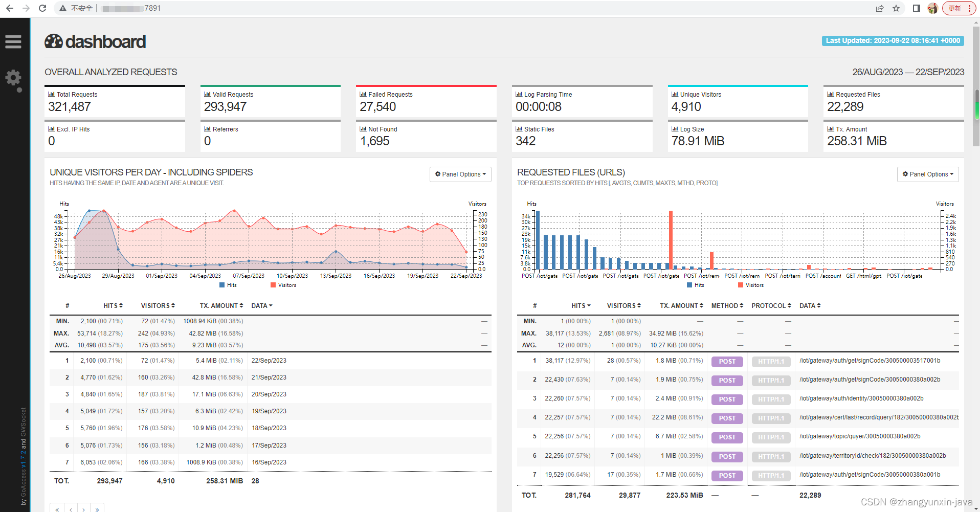Toggle Hits legend in visitors chart
The image size is (980, 512).
coord(228,285)
